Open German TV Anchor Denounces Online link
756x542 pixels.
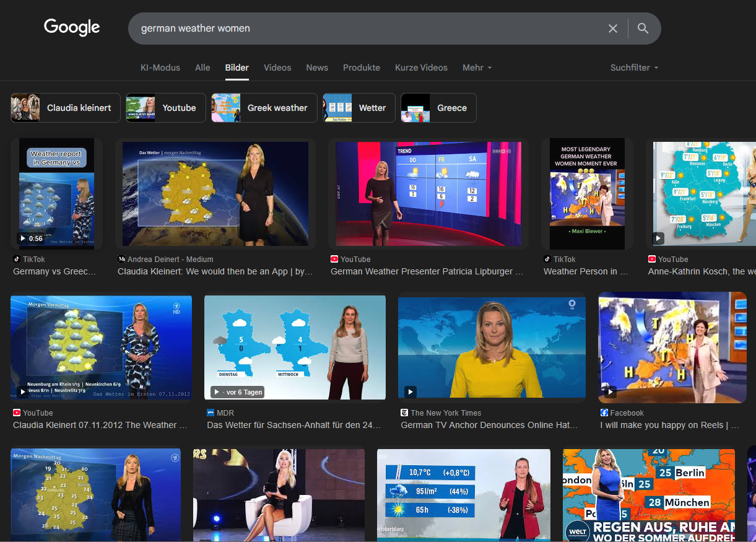489,425
